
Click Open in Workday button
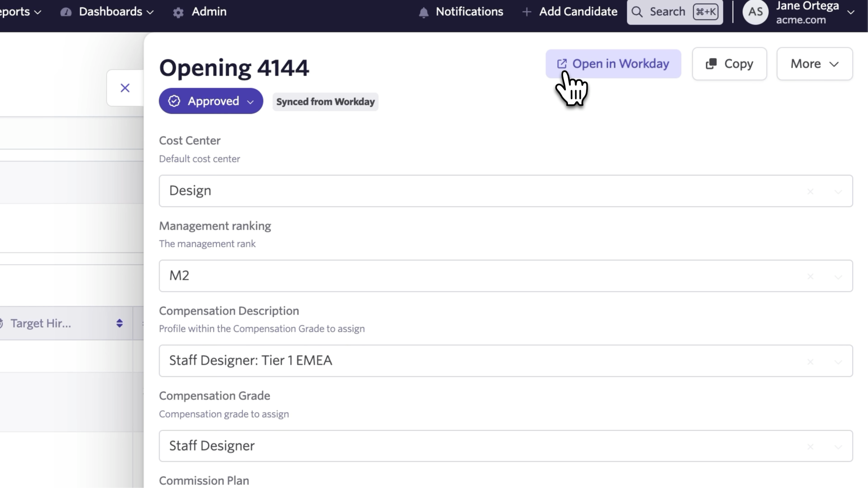pos(613,64)
